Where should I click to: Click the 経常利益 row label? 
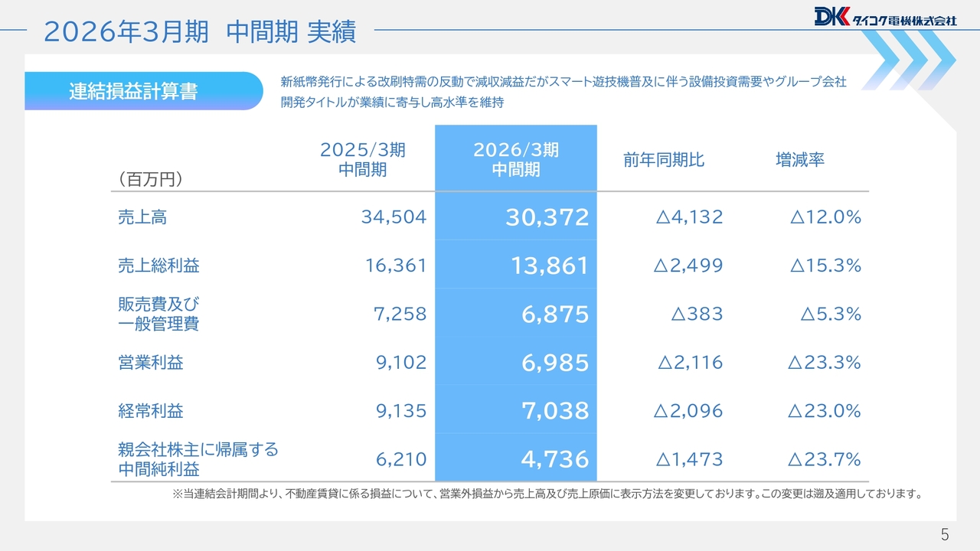[x=150, y=411]
